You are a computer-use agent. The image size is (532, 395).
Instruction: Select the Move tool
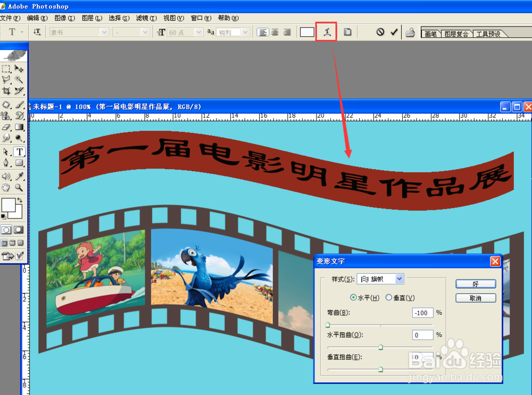[x=19, y=69]
